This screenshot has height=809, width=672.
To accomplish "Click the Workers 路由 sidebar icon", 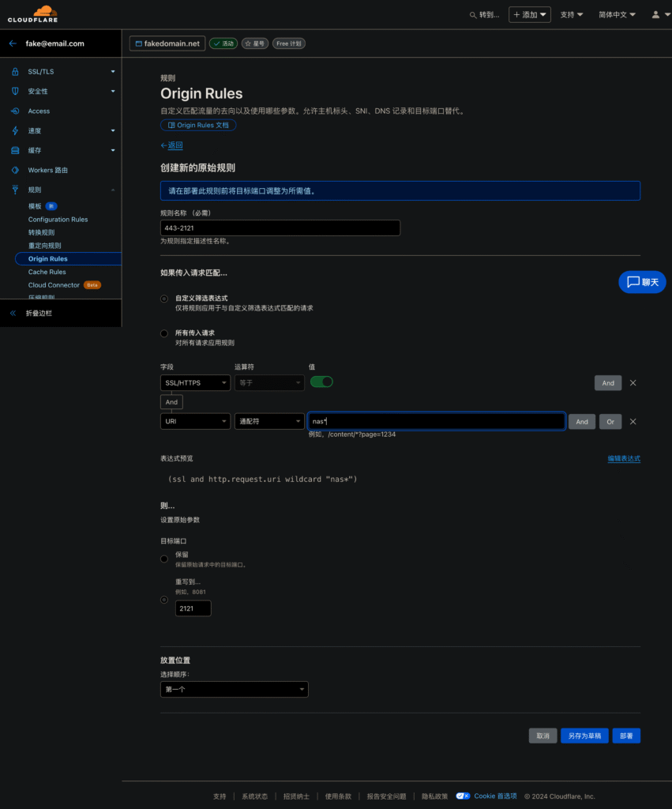I will tap(14, 171).
